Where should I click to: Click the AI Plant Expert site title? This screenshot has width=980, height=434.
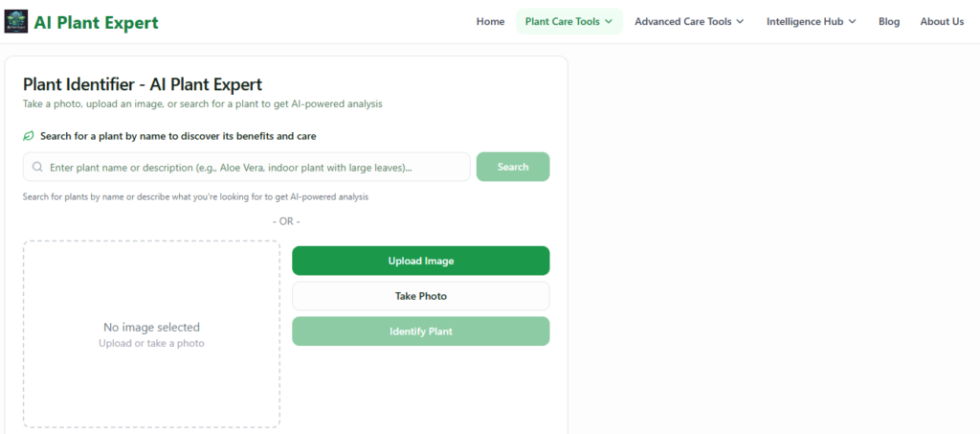pos(96,22)
